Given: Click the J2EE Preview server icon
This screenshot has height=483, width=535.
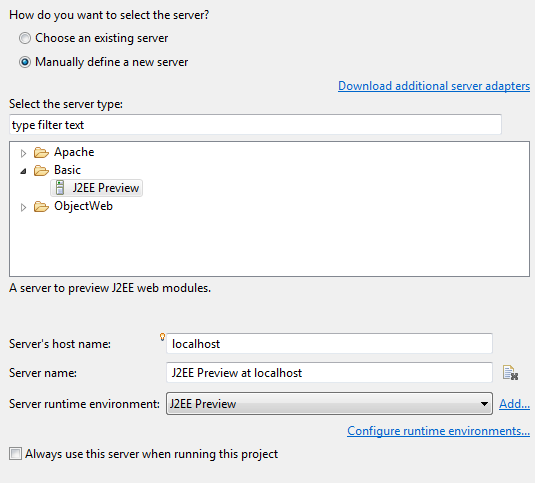Looking at the screenshot, I should click(x=60, y=188).
